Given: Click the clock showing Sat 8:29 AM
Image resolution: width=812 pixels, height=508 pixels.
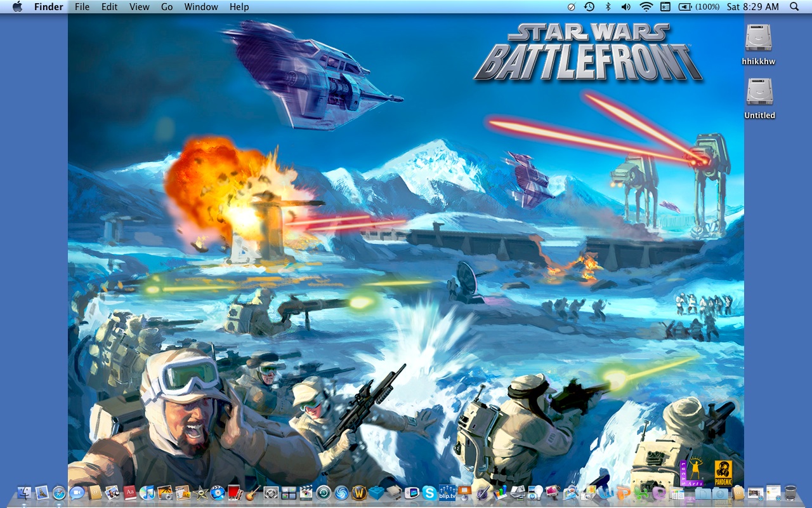Looking at the screenshot, I should (753, 7).
